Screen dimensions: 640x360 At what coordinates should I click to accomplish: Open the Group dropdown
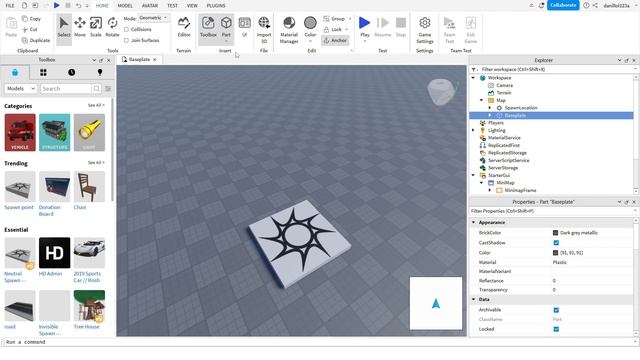coord(350,19)
